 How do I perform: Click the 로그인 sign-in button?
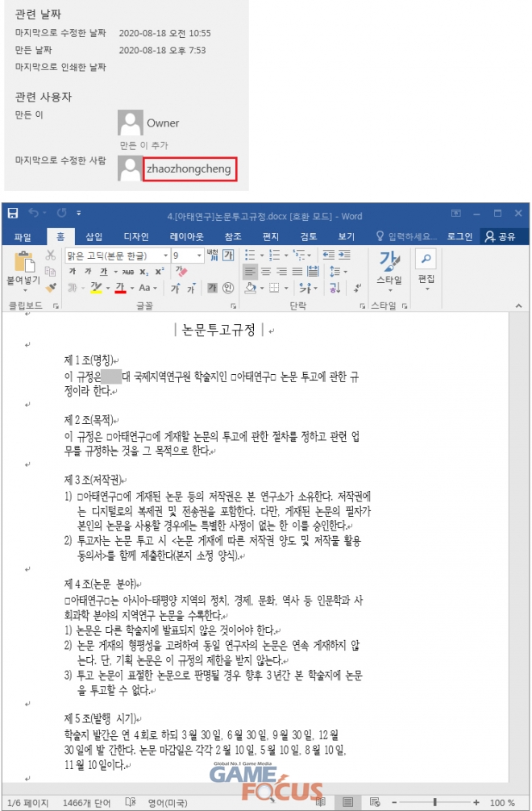pos(459,237)
